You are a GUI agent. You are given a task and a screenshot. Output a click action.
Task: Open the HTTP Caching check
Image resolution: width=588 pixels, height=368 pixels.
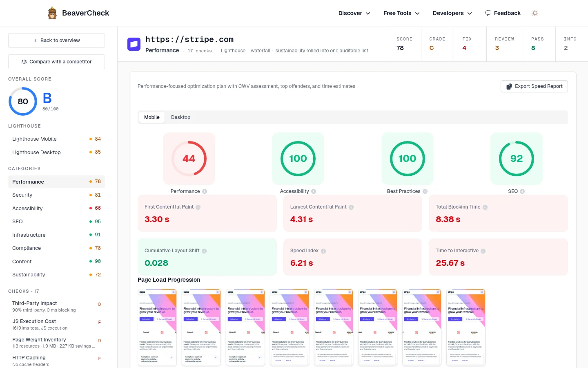56,361
